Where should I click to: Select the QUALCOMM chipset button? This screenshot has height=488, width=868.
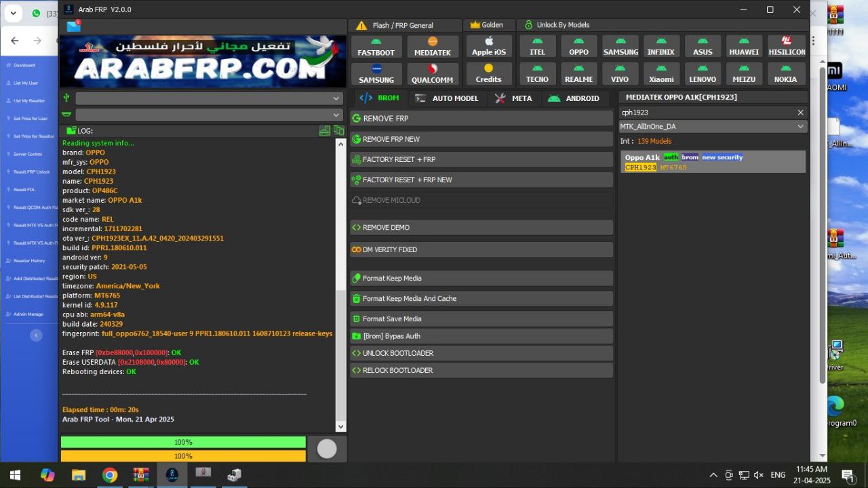pos(433,74)
